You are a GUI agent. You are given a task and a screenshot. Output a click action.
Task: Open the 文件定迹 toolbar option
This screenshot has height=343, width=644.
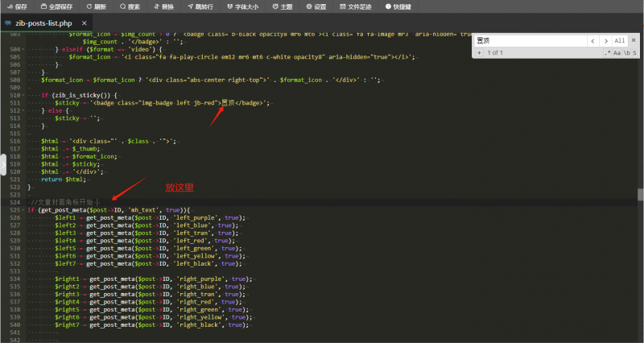pos(354,6)
